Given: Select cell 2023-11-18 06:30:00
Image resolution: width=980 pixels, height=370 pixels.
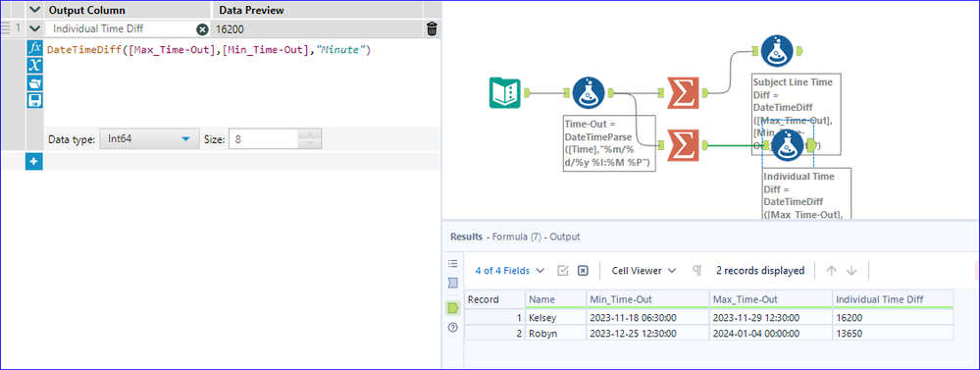Looking at the screenshot, I should [646, 317].
